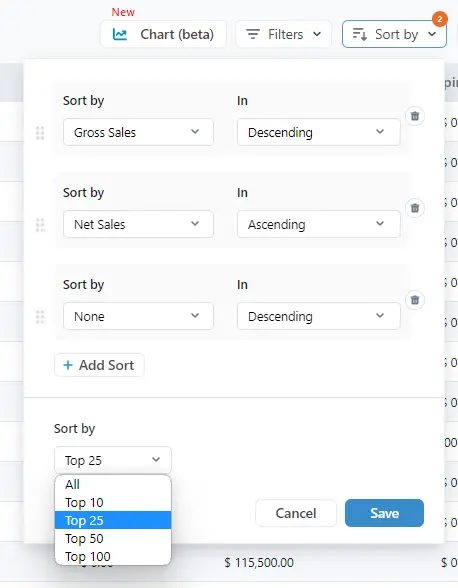Click the sort icon in Sort by button
Image resolution: width=458 pixels, height=588 pixels.
[x=360, y=34]
